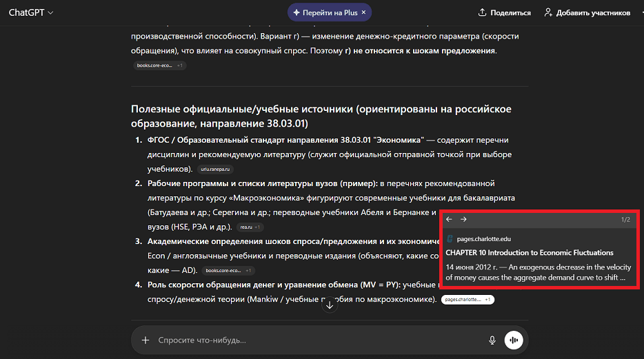Click the share upload icon next to Поделиться

482,12
